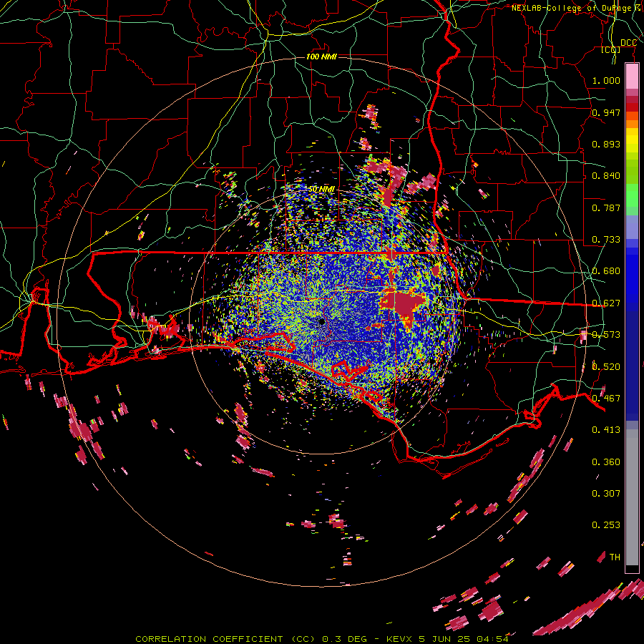Click the black KEVX radar site dot
Screen dimensions: 644x644
322,321
